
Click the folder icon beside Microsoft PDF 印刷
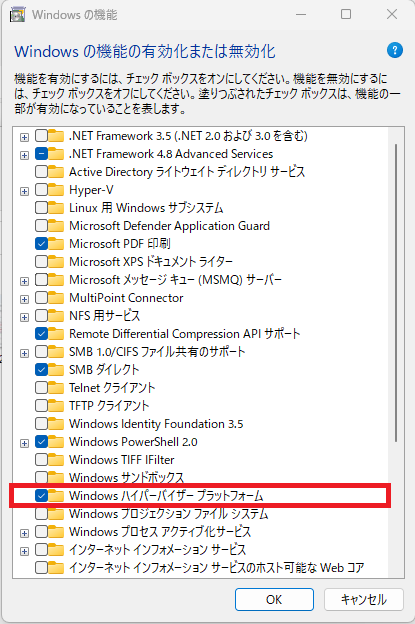point(56,244)
